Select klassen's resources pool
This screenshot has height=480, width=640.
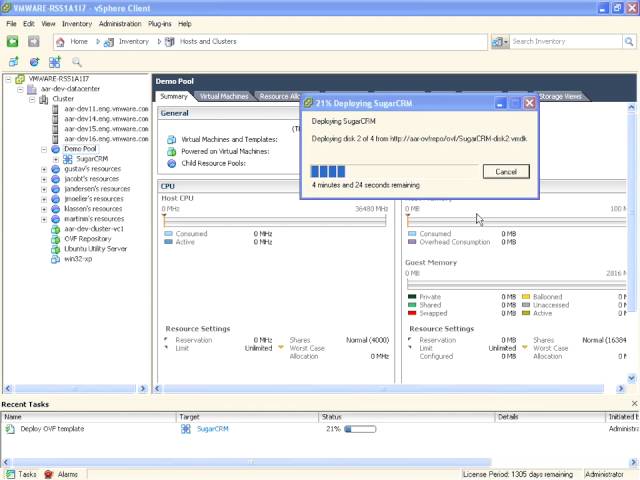[x=93, y=209]
